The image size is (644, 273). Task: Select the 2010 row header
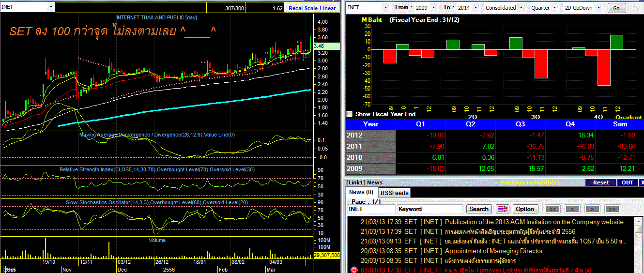(370, 157)
